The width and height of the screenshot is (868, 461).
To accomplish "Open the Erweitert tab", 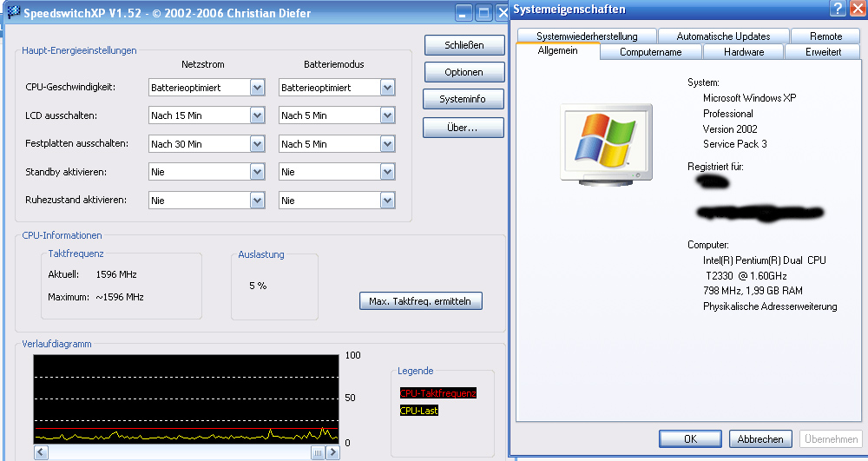I will pos(823,52).
